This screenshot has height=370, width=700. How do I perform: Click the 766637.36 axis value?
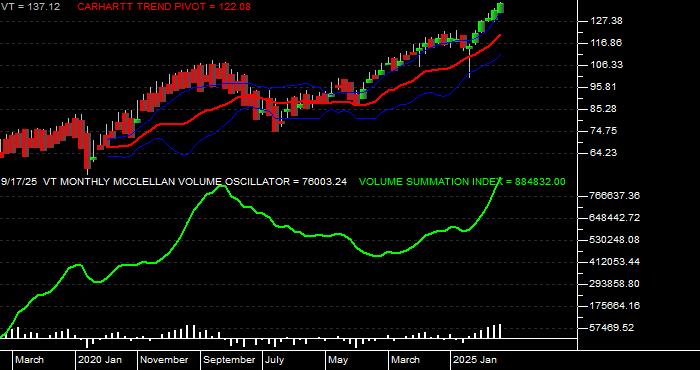point(615,195)
